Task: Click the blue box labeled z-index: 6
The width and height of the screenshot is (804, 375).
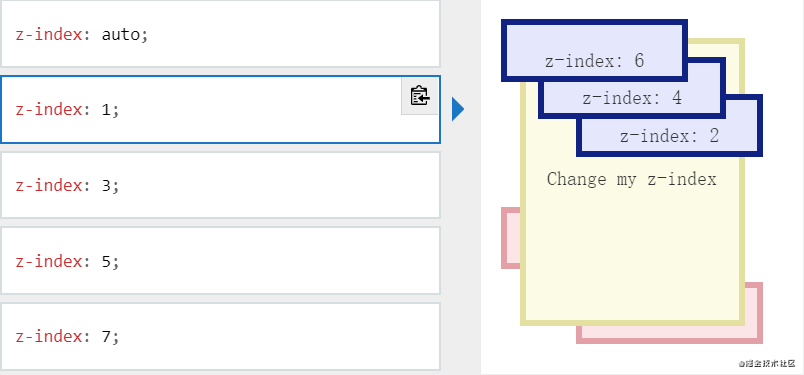Action: tap(594, 50)
